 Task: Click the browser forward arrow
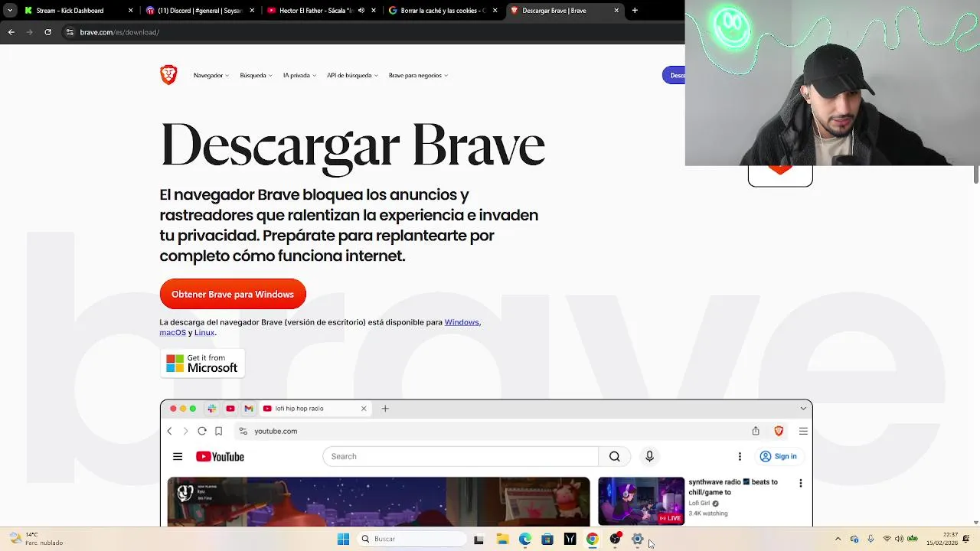pyautogui.click(x=29, y=32)
